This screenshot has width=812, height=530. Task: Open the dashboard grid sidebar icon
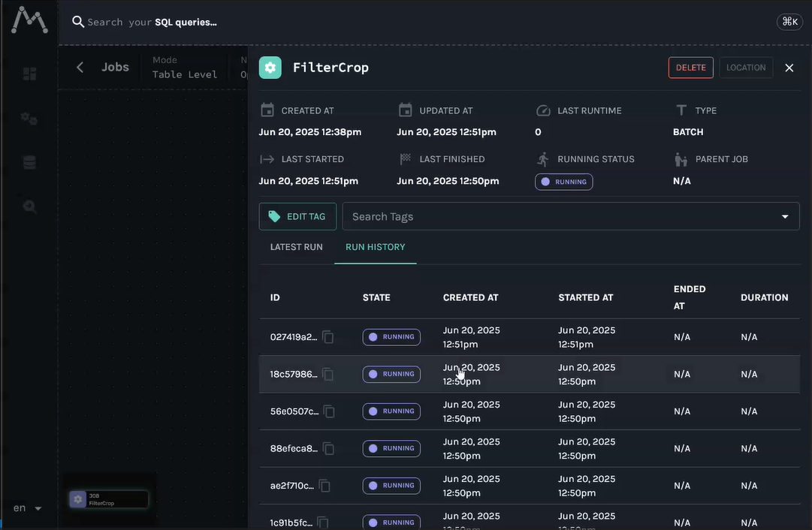coord(29,74)
